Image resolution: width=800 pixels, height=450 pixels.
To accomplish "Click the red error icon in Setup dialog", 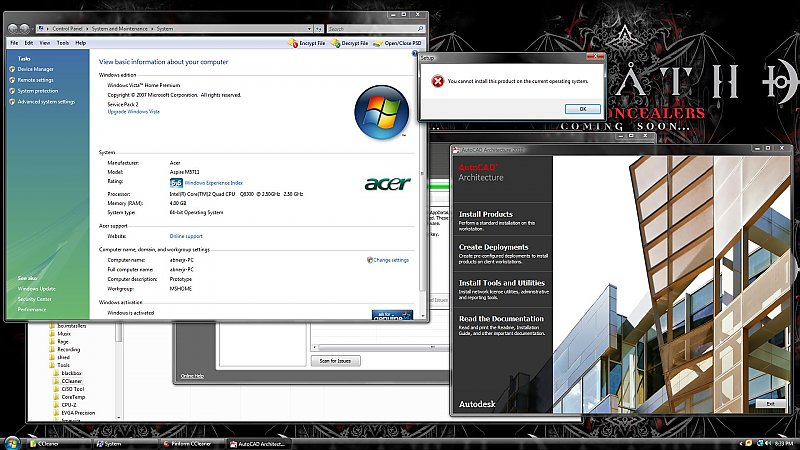I will (438, 81).
